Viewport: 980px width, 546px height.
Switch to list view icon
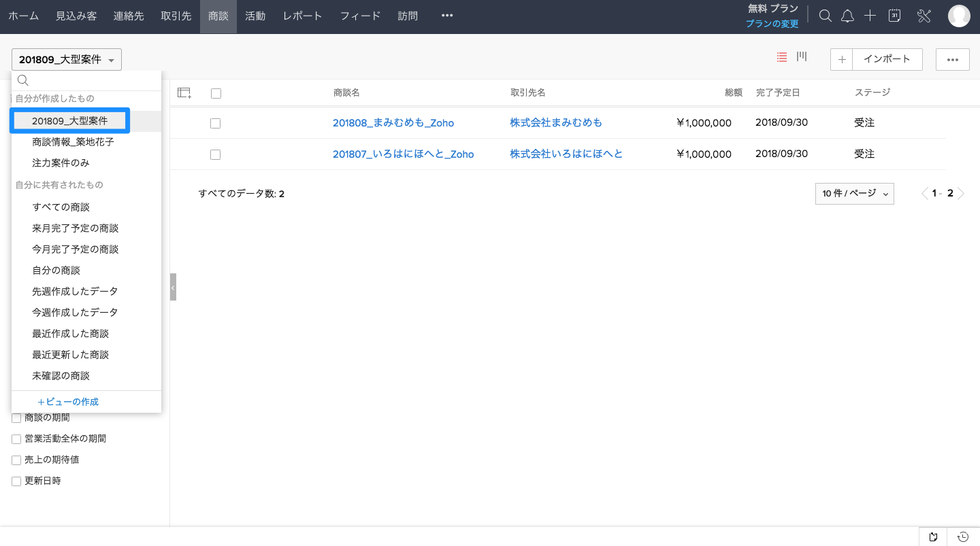(x=782, y=57)
